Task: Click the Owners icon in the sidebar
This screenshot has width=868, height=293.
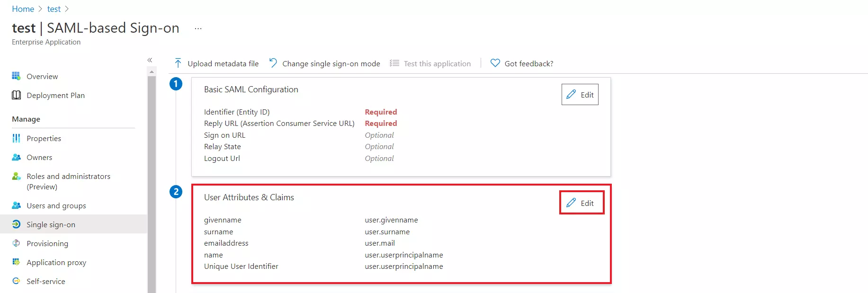Action: tap(16, 157)
